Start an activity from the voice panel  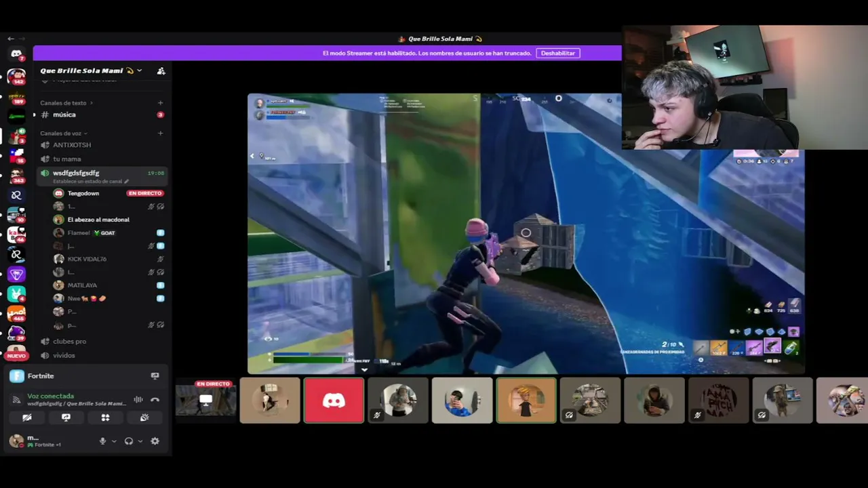point(105,418)
